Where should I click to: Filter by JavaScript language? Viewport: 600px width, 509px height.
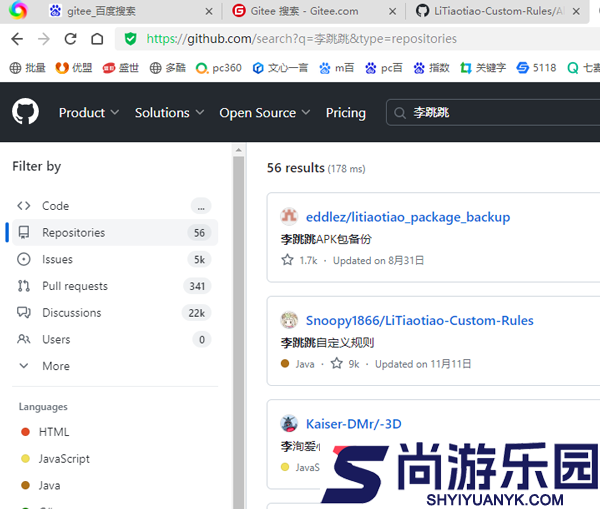click(55, 458)
